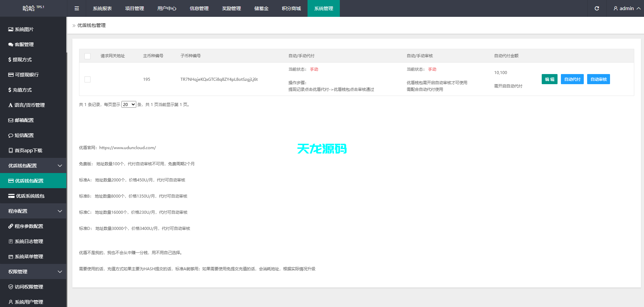Click the 系统日志管理 log icon

point(10,241)
